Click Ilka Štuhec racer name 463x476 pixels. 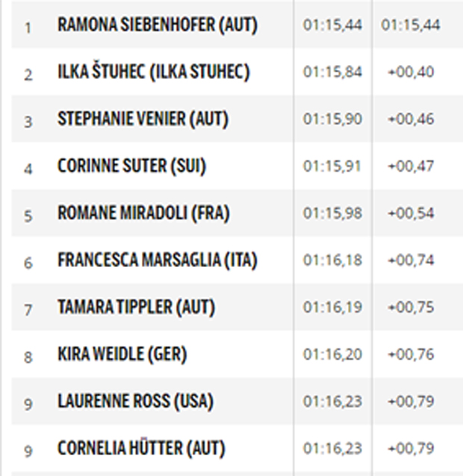153,72
